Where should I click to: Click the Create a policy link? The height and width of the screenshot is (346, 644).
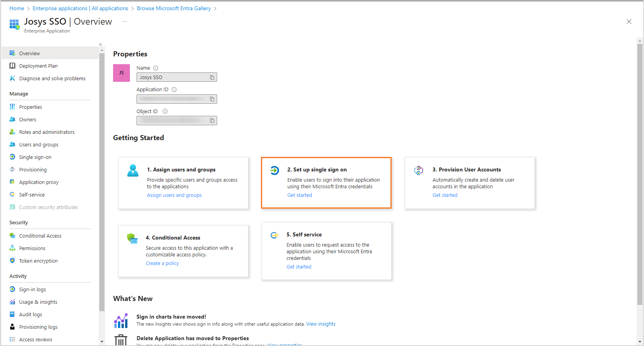click(162, 263)
